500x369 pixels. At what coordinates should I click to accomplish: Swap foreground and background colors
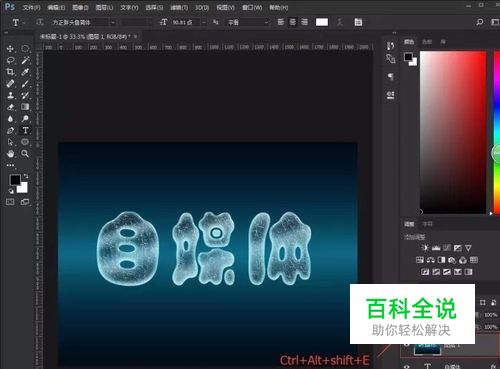coord(26,176)
